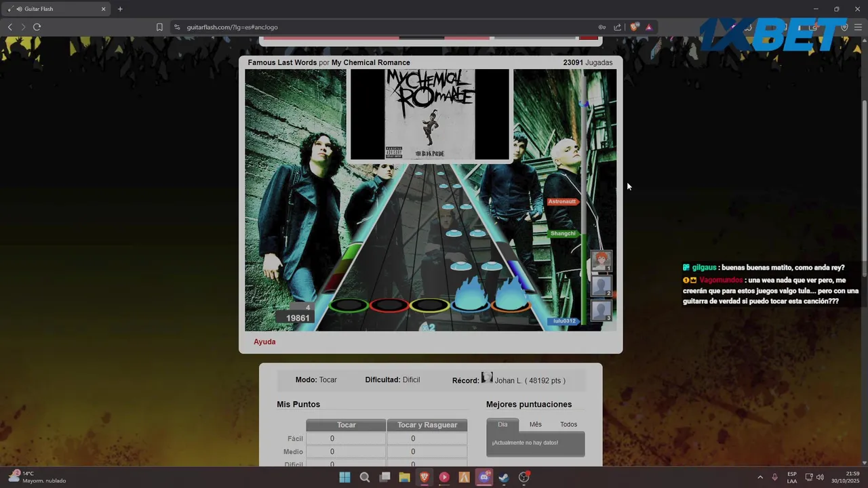The width and height of the screenshot is (868, 488).
Task: Click the first-place player avatar
Action: (x=601, y=261)
